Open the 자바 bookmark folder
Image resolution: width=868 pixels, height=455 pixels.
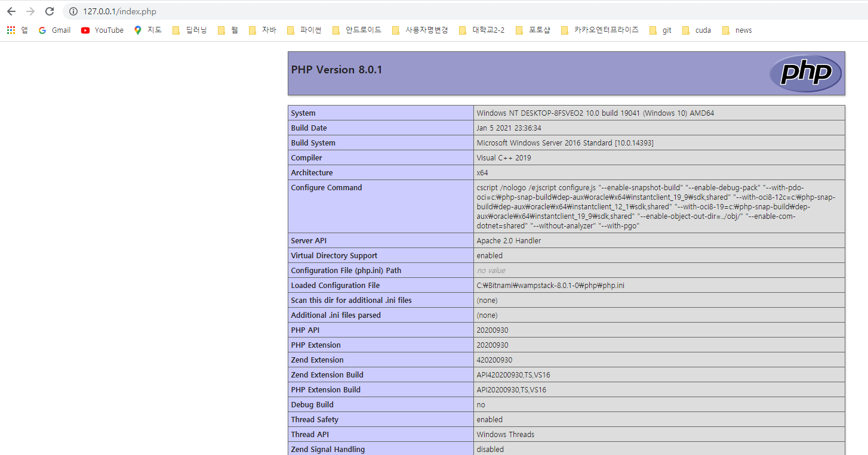pyautogui.click(x=262, y=30)
